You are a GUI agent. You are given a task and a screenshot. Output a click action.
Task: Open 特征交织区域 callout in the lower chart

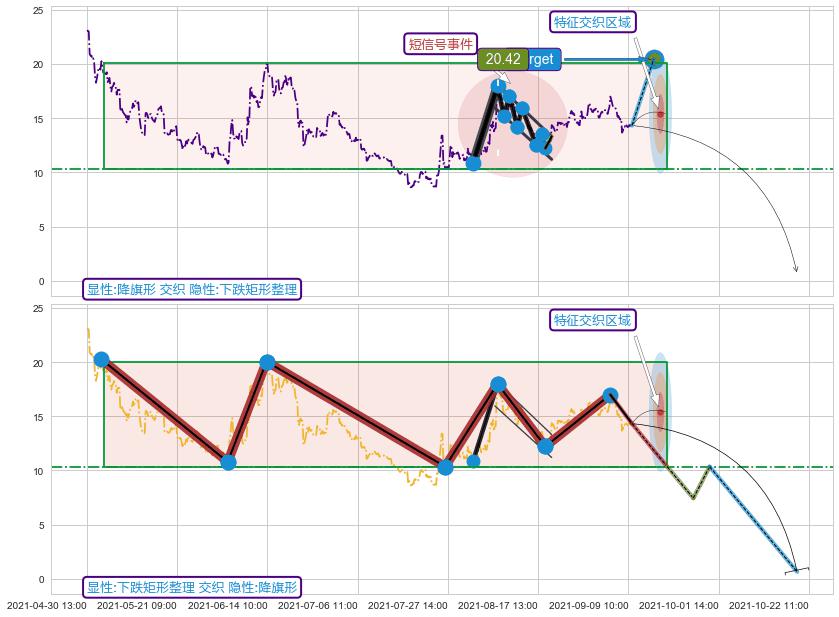[x=593, y=320]
